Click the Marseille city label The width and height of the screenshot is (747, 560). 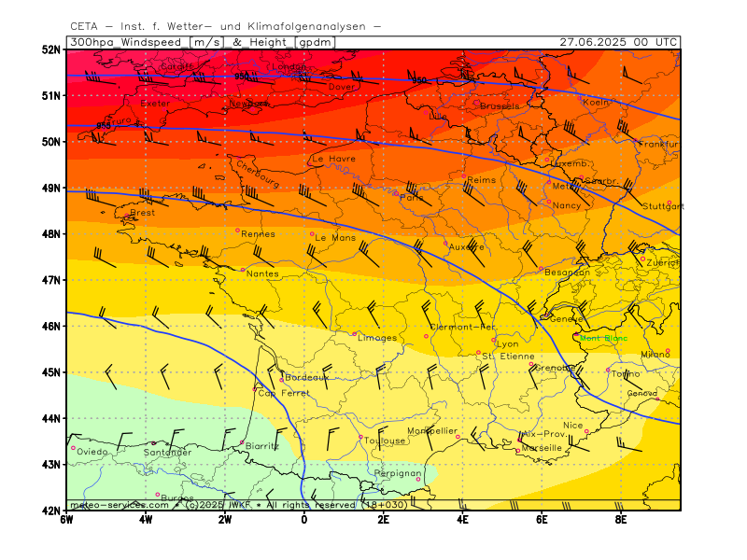coord(542,448)
